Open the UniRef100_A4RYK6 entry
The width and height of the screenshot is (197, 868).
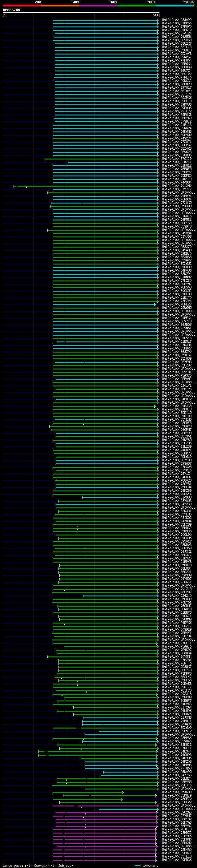177,623
